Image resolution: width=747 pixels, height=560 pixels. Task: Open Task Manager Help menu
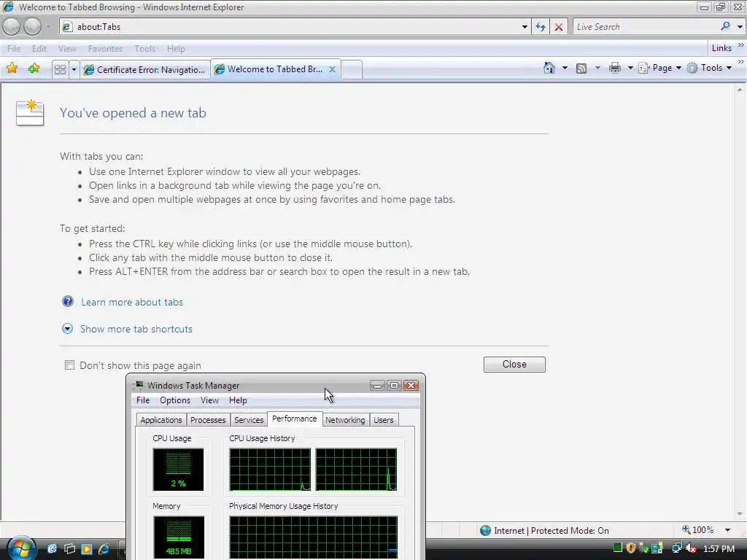[x=238, y=400]
